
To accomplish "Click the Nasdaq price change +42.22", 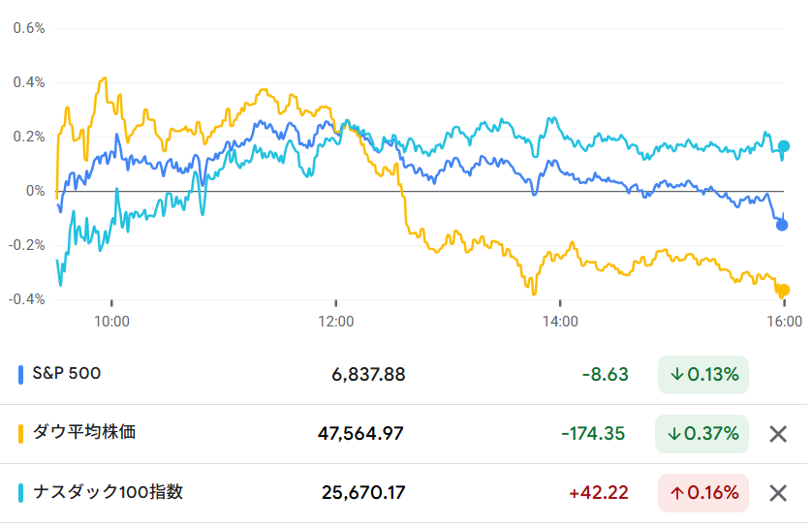I will (x=598, y=493).
